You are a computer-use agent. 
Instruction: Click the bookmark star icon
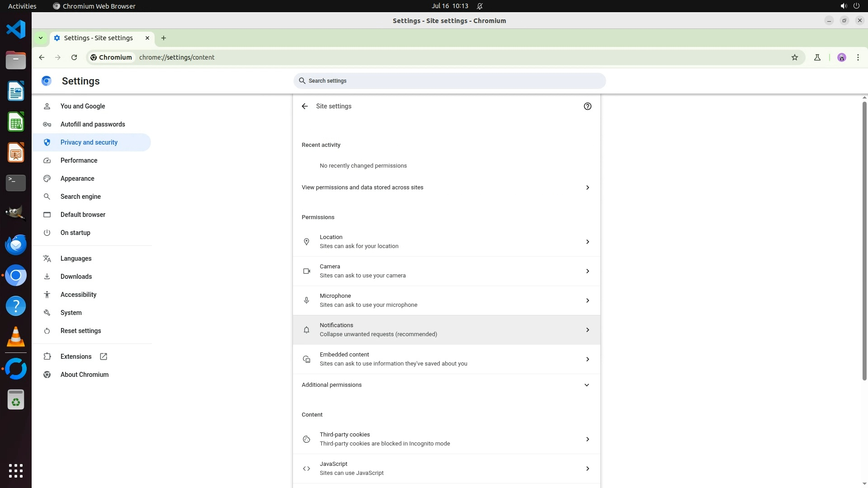[x=795, y=57]
